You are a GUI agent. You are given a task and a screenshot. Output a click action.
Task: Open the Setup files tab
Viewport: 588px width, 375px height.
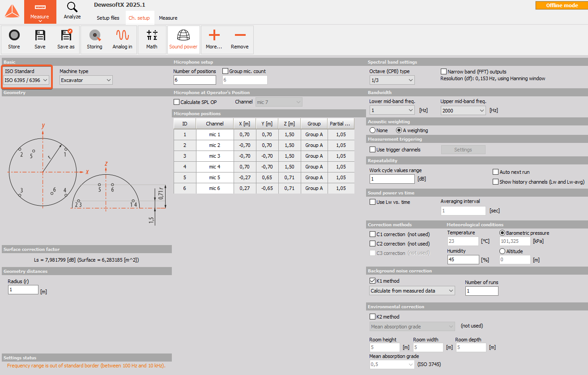pyautogui.click(x=108, y=18)
